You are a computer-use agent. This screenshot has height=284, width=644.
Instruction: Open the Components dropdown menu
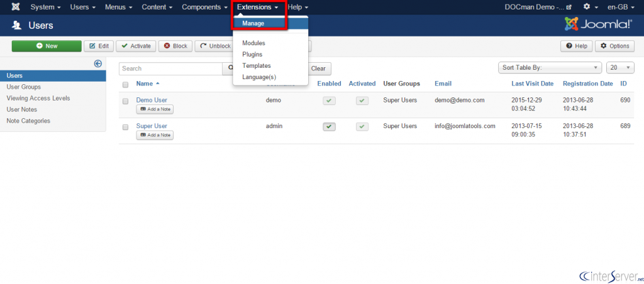click(x=204, y=7)
